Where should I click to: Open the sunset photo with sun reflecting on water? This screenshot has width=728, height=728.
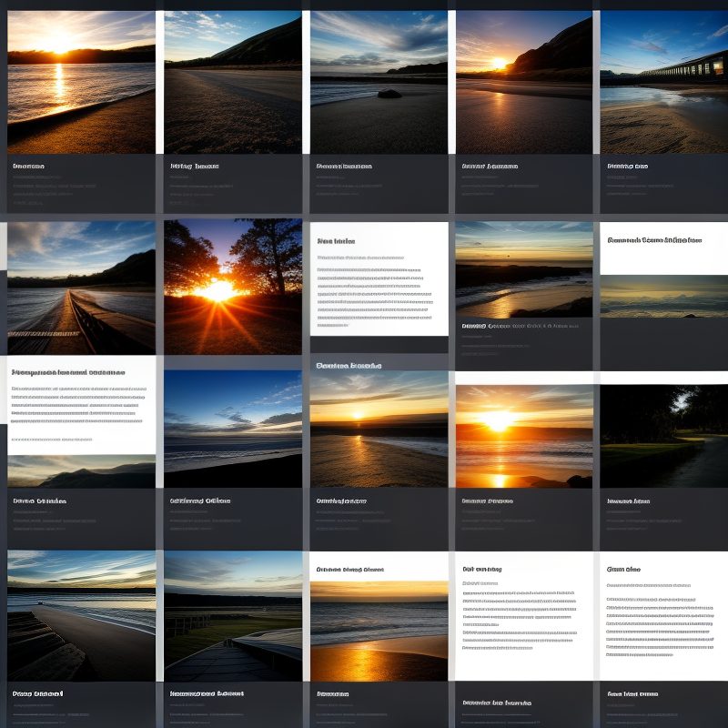[x=81, y=82]
